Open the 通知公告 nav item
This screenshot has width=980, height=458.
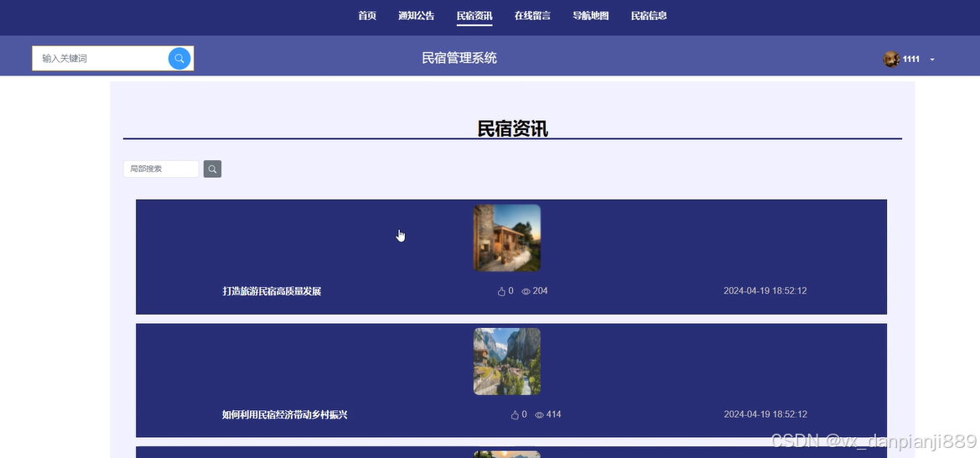(x=417, y=16)
